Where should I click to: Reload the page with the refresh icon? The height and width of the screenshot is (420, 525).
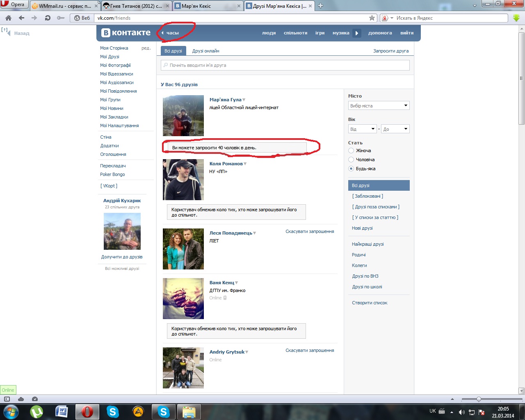coord(48,18)
